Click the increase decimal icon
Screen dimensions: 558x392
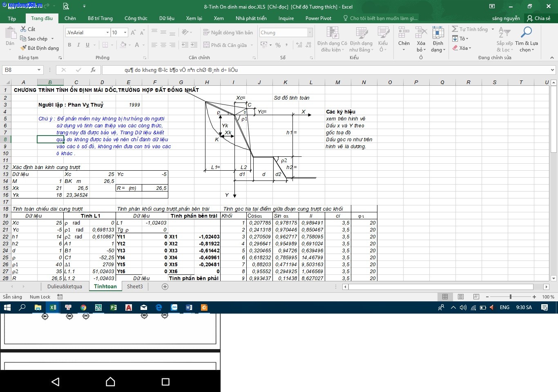[299, 45]
